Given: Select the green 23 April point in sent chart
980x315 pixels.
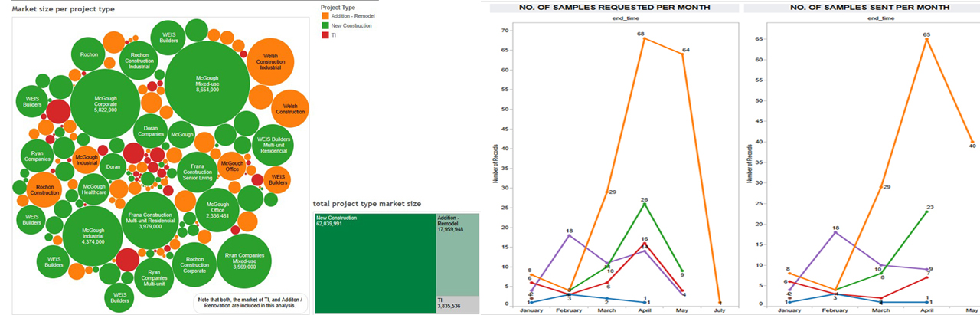Looking at the screenshot, I should point(926,211).
